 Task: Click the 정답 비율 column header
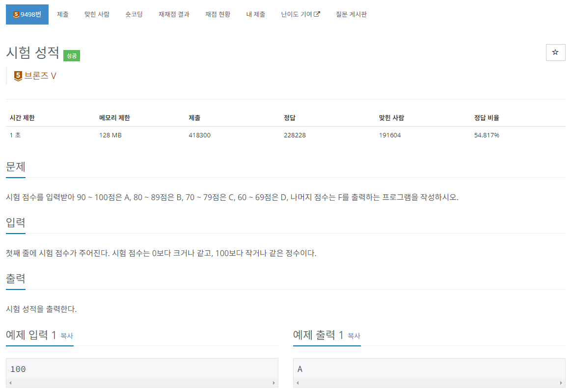487,118
